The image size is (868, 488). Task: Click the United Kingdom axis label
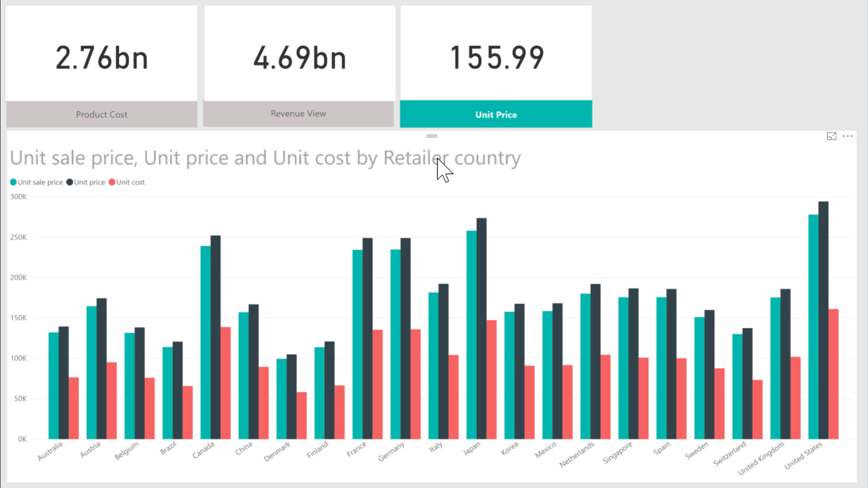(x=761, y=459)
